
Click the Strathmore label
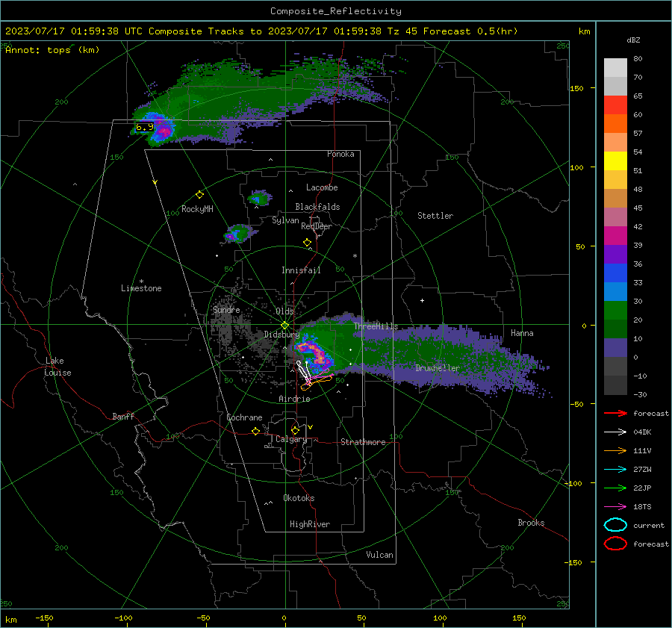coord(363,442)
